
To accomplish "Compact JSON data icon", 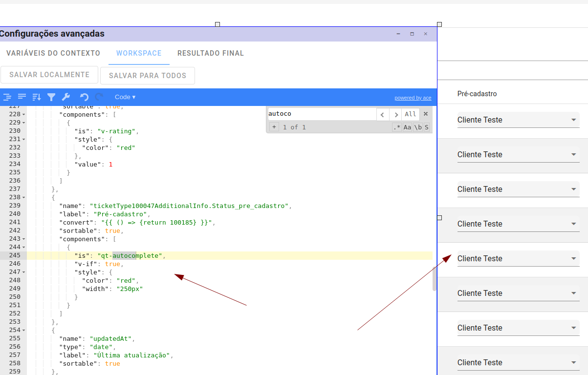I will click(22, 97).
